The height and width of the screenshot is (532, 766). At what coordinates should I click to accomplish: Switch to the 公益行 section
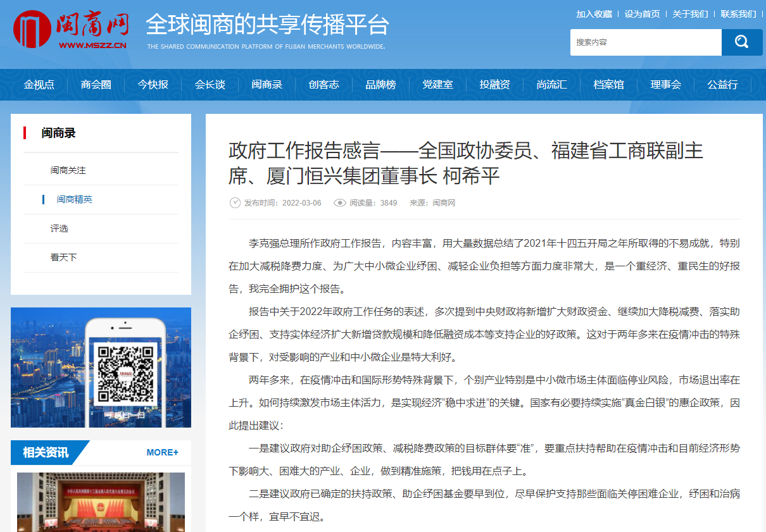(722, 85)
